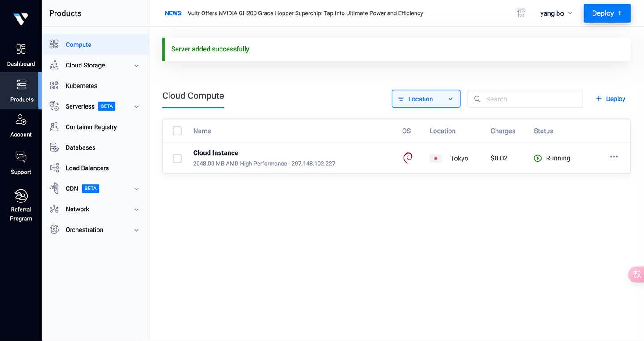The image size is (644, 341).
Task: Click the Location column header
Action: (x=442, y=131)
